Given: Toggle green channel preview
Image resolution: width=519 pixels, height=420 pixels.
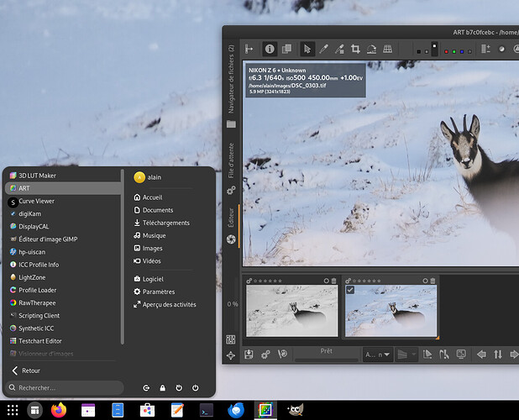Looking at the screenshot, I should pos(453,51).
